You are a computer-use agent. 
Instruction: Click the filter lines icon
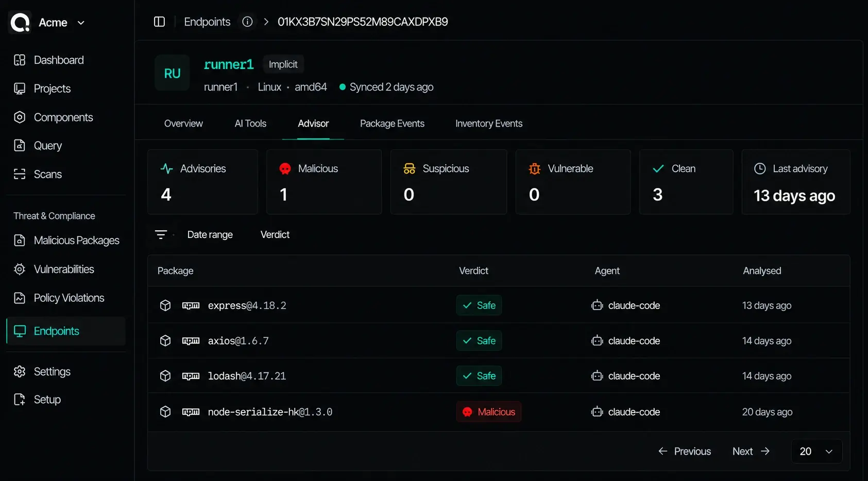tap(161, 235)
